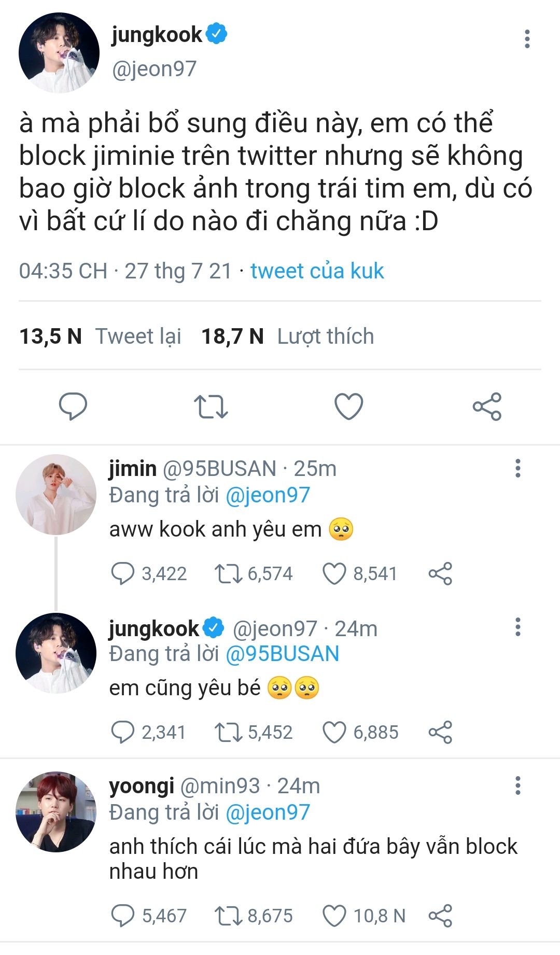Share the main jungkook tweet
560x955 pixels.
point(487,406)
